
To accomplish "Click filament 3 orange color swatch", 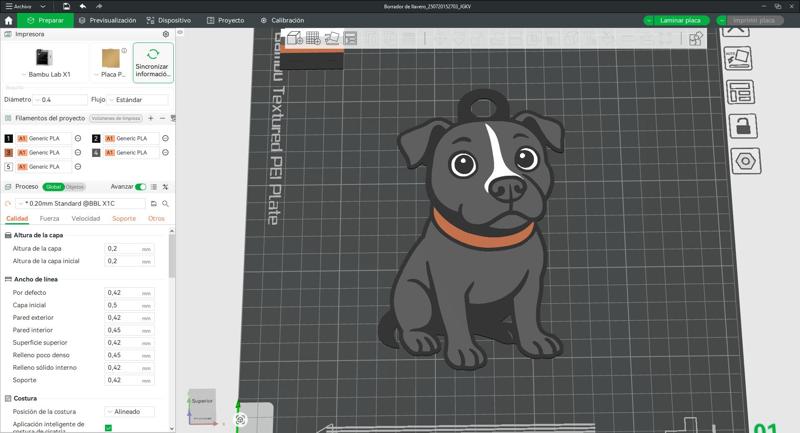I will (8, 152).
